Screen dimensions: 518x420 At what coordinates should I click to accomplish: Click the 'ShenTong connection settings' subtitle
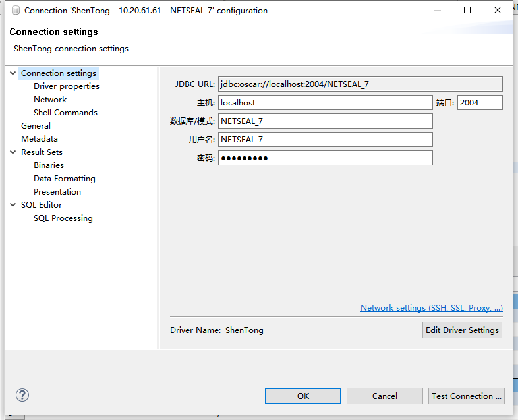pyautogui.click(x=71, y=49)
